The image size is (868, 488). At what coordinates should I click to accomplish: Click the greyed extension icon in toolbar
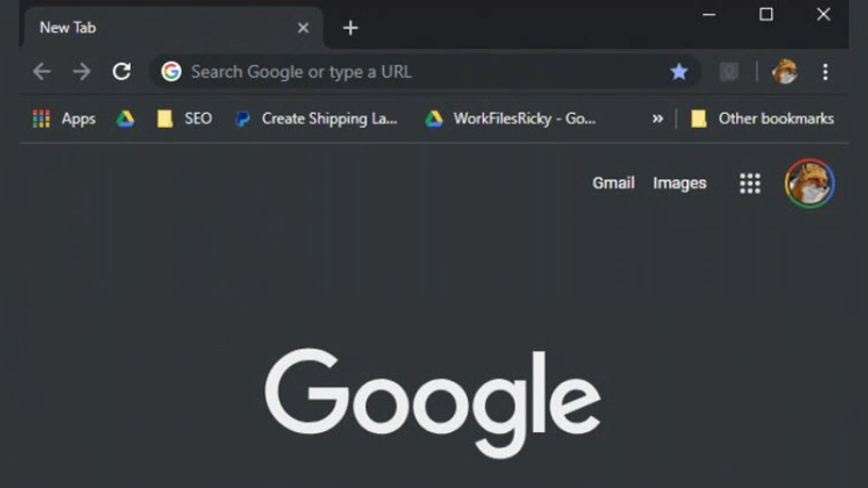click(729, 72)
